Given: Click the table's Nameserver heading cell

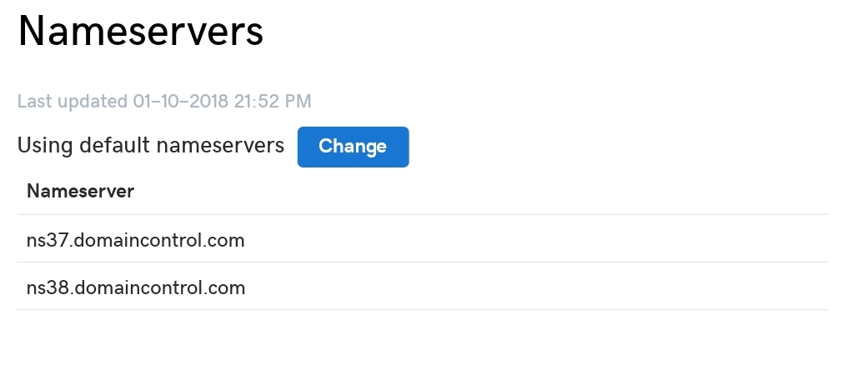Looking at the screenshot, I should pyautogui.click(x=81, y=191).
